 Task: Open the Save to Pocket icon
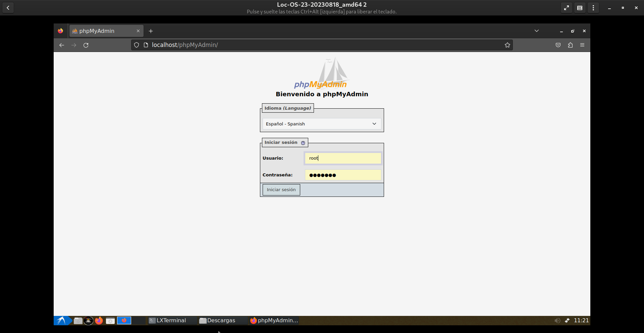tap(558, 45)
